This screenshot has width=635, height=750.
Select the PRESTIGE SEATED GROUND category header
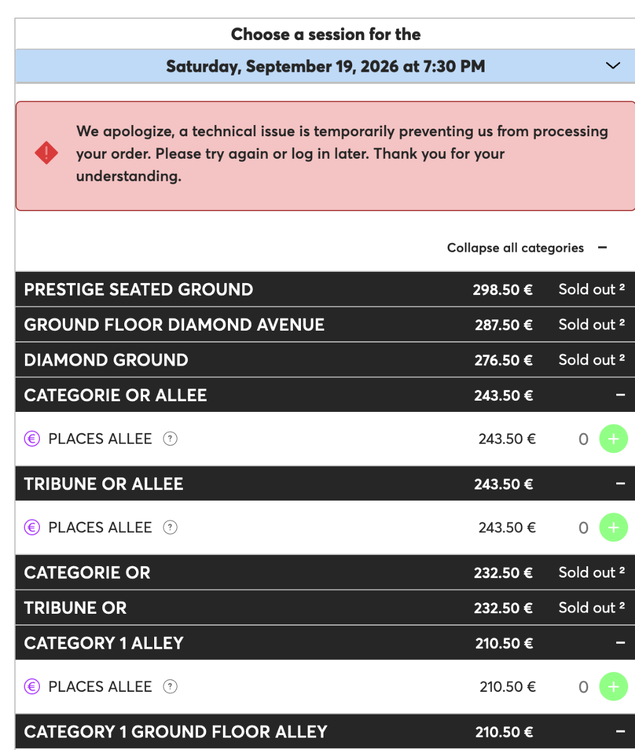[x=325, y=289]
